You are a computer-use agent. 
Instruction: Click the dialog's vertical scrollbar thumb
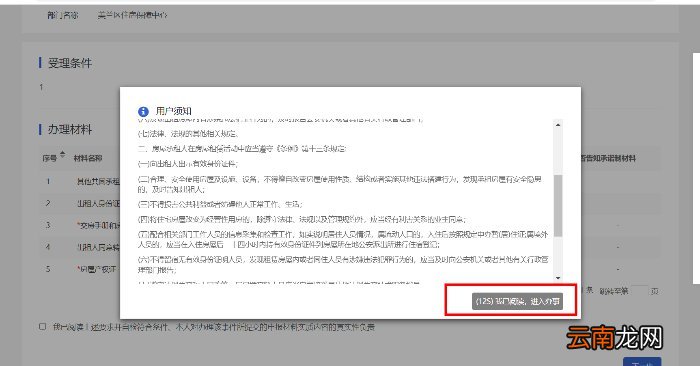pyautogui.click(x=558, y=205)
